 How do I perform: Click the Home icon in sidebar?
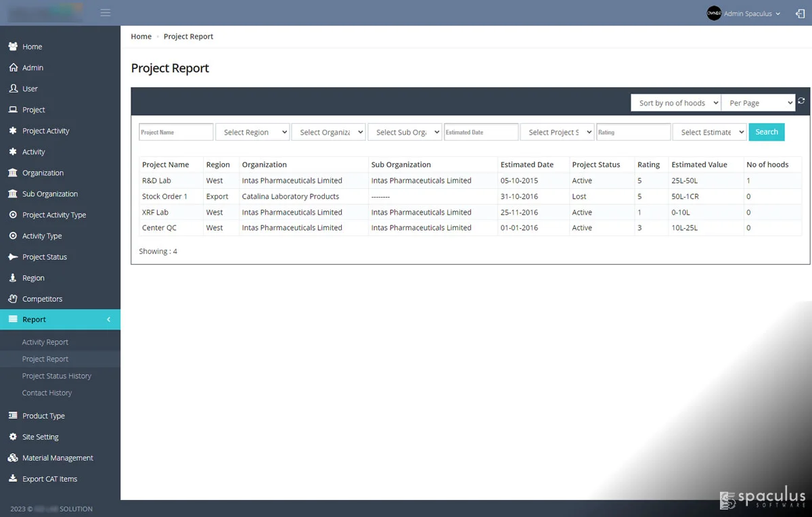(x=13, y=47)
